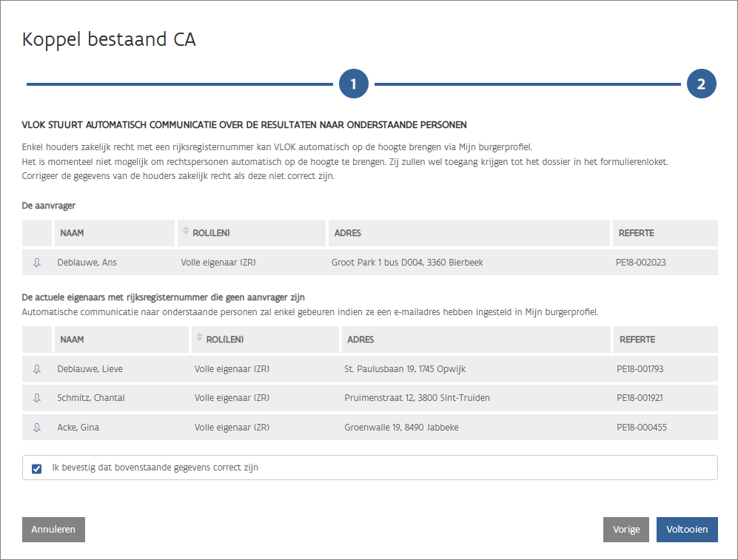Click sort arrows on ROL(LEN) in aanvrager table

[x=185, y=232]
